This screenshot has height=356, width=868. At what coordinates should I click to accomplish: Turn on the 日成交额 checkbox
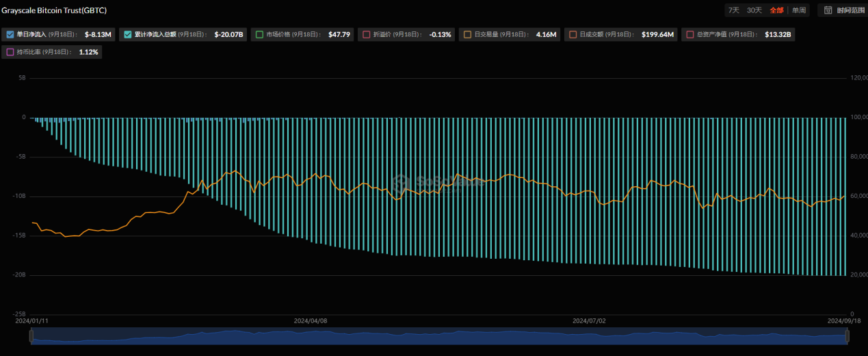(x=572, y=34)
